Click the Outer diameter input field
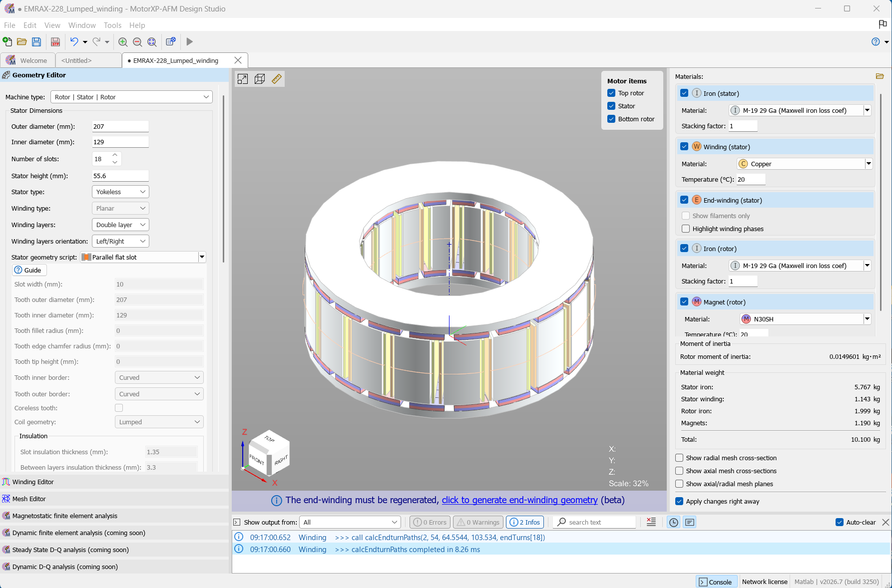Screen dimensions: 892x588 click(120, 126)
